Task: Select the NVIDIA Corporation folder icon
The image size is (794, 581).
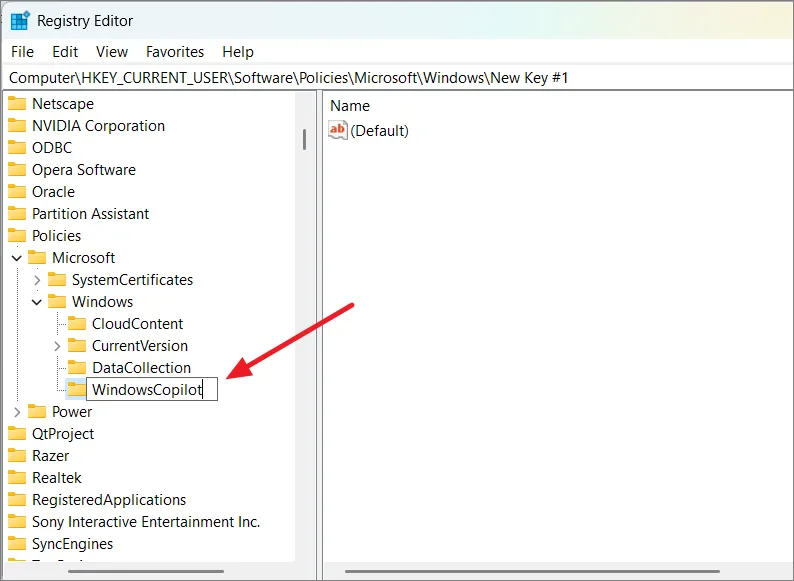Action: [17, 126]
